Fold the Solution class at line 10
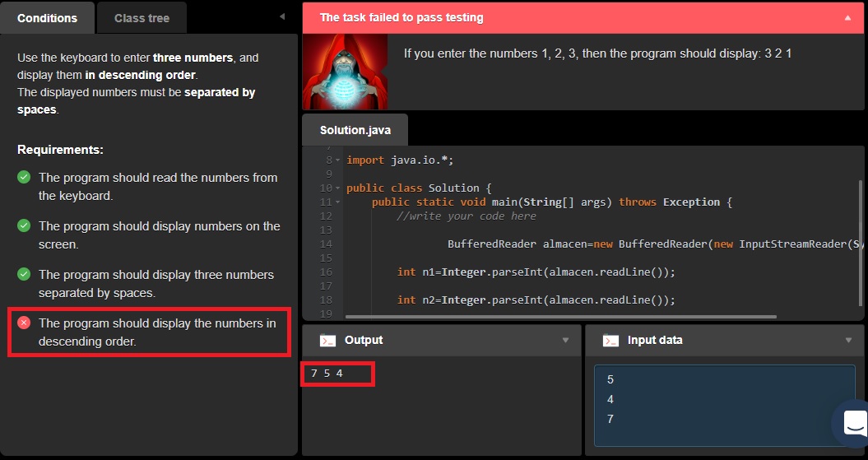 tap(338, 188)
